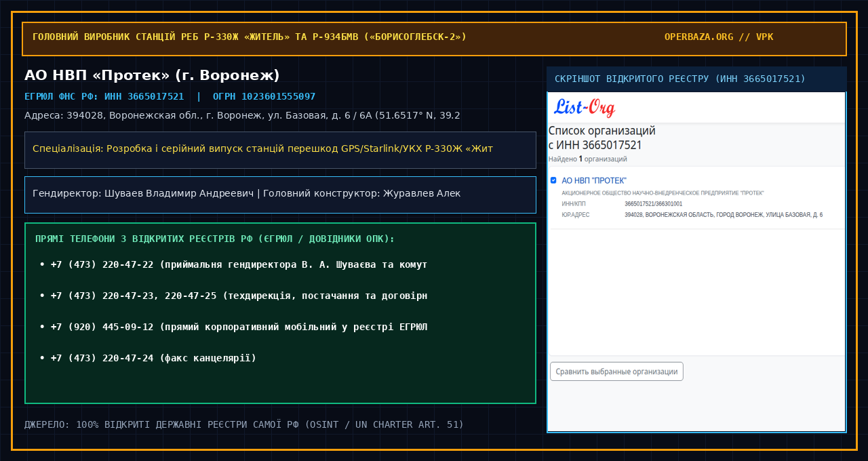Open the OPERBAZA.ORG // VPK header label

[719, 37]
